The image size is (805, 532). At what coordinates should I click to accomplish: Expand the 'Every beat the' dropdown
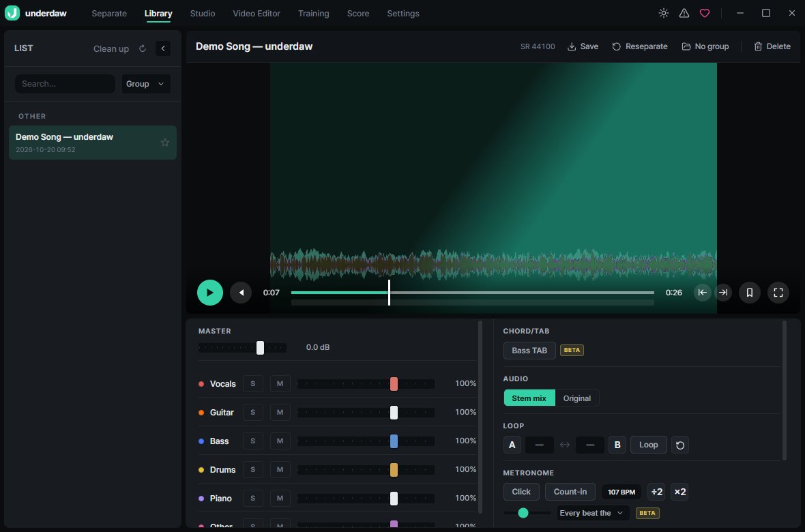click(593, 513)
